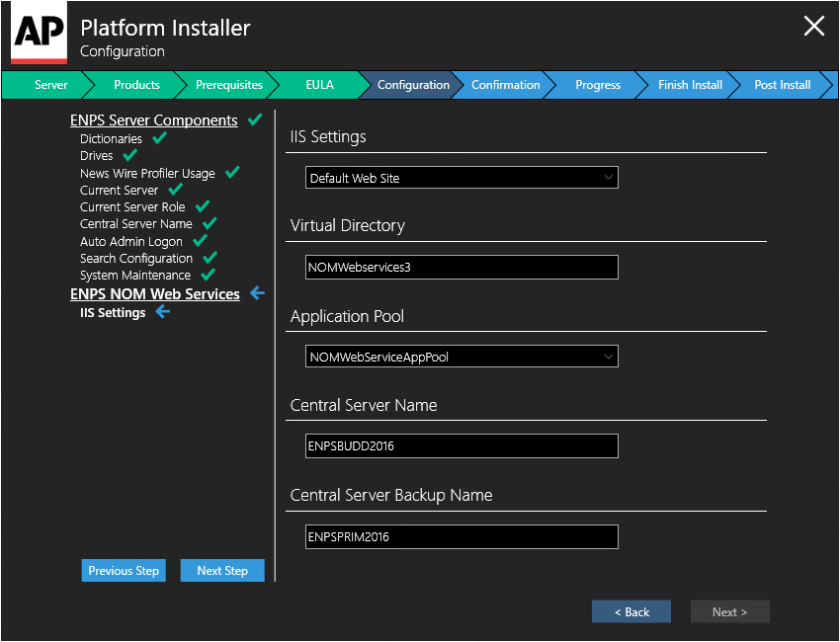Click the Central Server Backup Name field
This screenshot has width=840, height=642.
coord(462,537)
